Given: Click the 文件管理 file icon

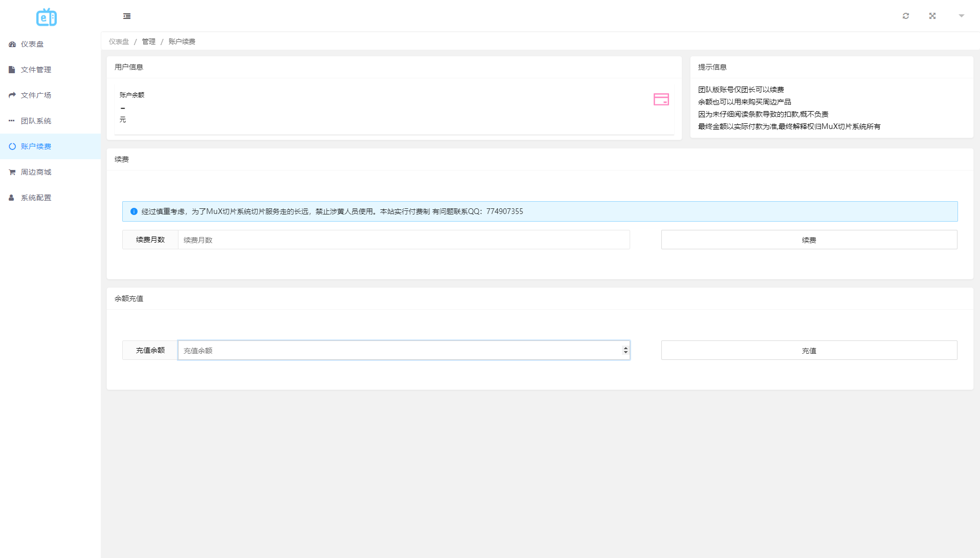Looking at the screenshot, I should click(x=12, y=70).
